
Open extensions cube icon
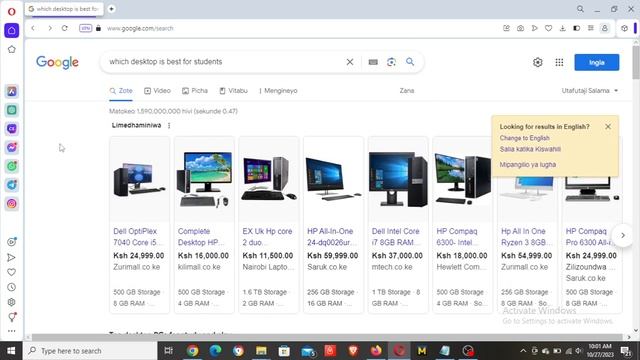point(624,28)
